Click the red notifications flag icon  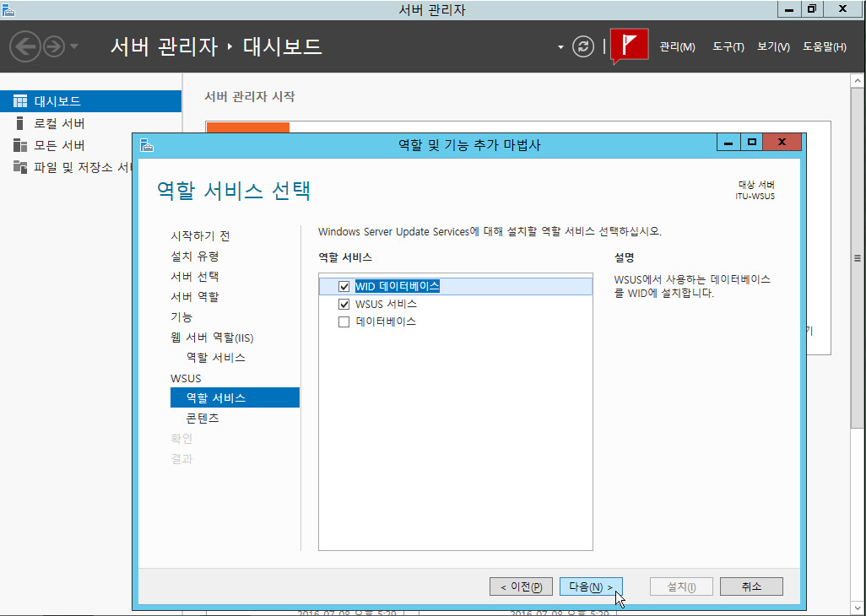[629, 46]
